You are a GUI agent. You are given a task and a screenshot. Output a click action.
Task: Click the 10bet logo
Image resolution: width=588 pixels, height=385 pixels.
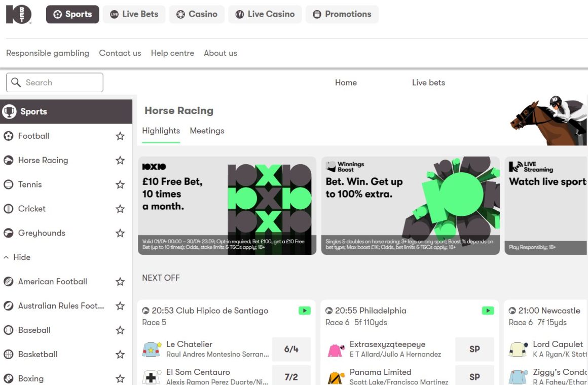point(19,14)
